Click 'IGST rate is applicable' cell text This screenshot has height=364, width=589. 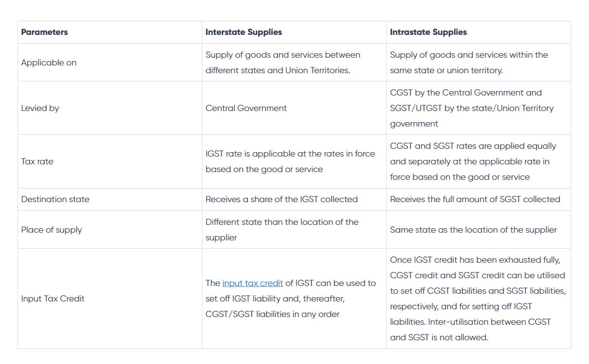[290, 161]
